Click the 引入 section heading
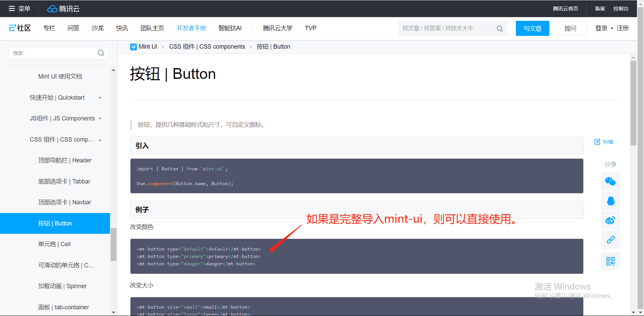Viewport: 644px width, 316px height. 142,146
